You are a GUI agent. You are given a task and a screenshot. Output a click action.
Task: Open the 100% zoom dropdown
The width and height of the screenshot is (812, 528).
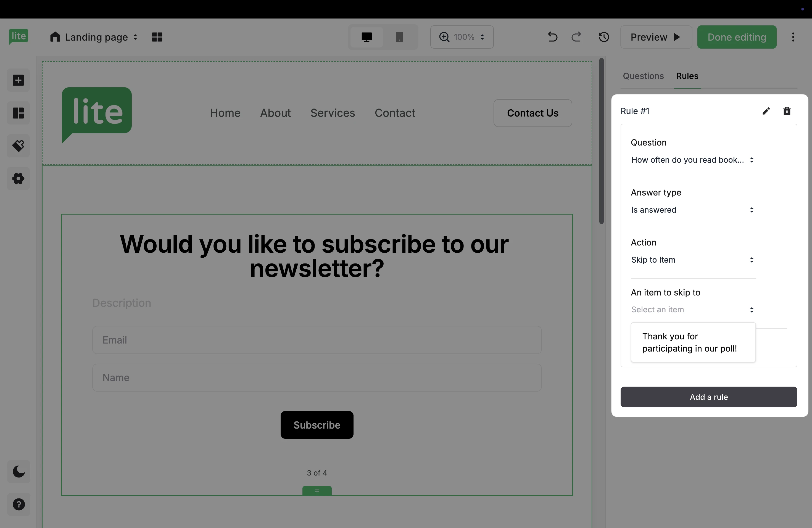pos(462,37)
